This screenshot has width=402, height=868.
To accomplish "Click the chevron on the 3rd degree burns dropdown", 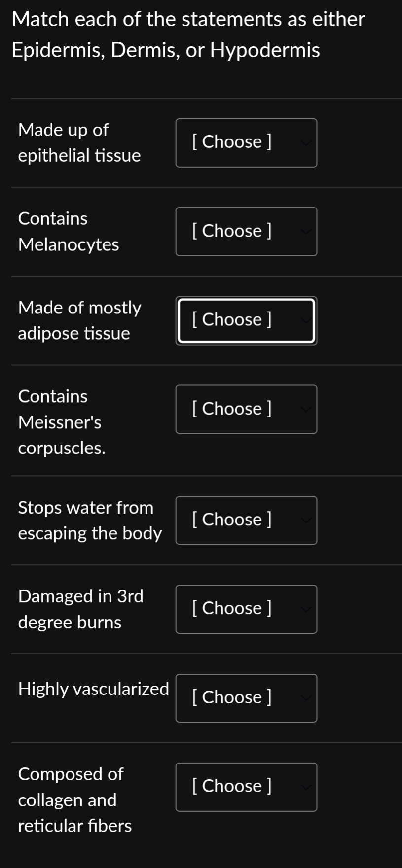I will pyautogui.click(x=305, y=609).
